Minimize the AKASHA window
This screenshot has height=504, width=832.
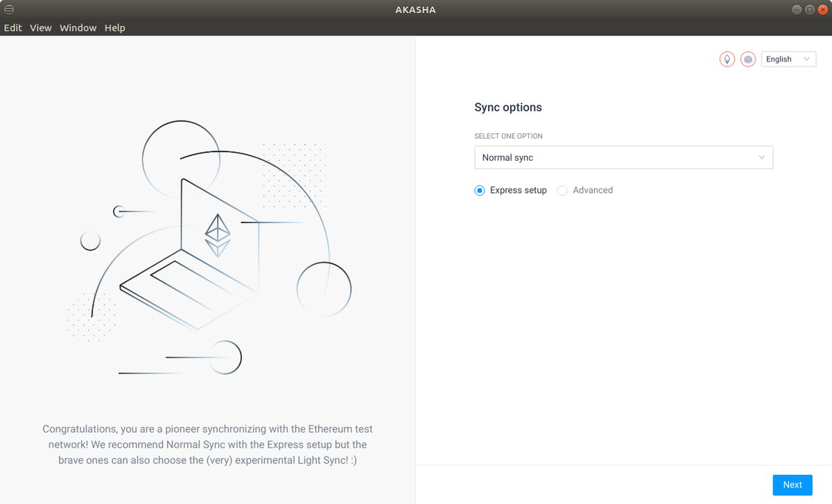click(796, 9)
